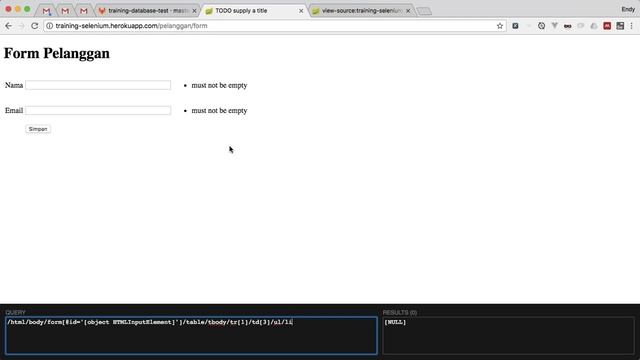640x360 pixels.
Task: Open the Chrome three-dot menu
Action: tap(631, 26)
